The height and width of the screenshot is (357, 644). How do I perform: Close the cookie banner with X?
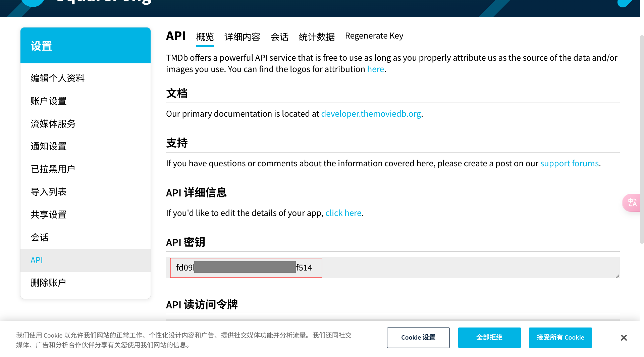pos(624,338)
